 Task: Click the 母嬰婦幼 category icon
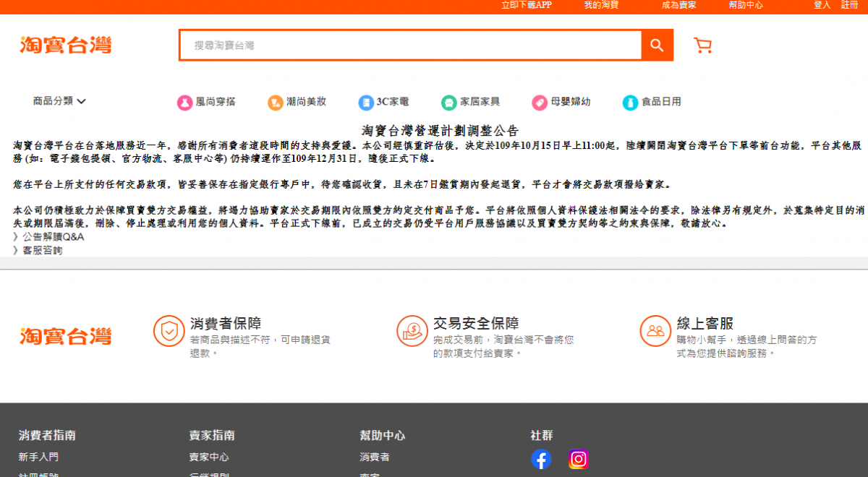[x=540, y=103]
